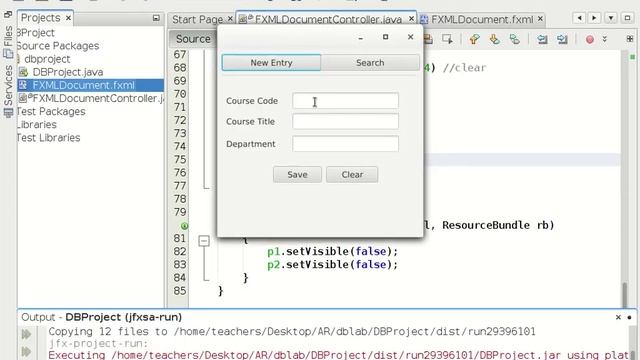
Task: Open the Files side panel
Action: tap(8, 41)
